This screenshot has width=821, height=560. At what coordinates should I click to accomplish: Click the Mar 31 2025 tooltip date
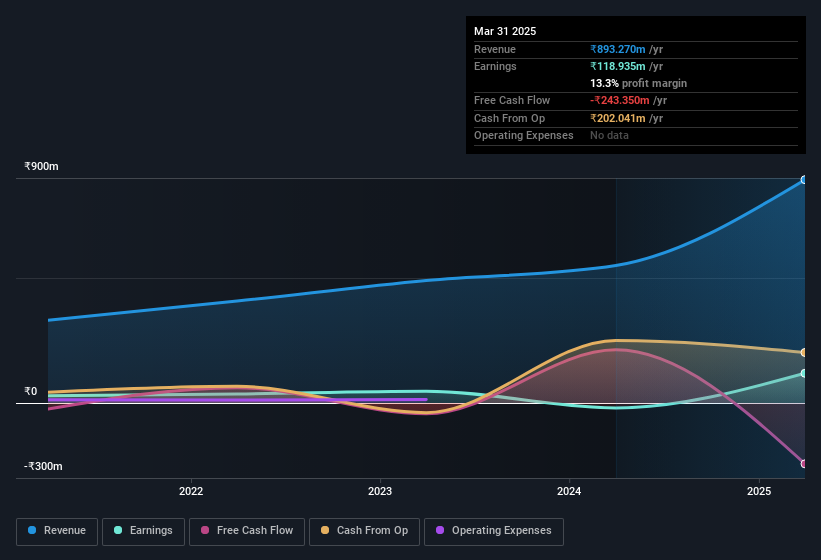click(x=505, y=31)
